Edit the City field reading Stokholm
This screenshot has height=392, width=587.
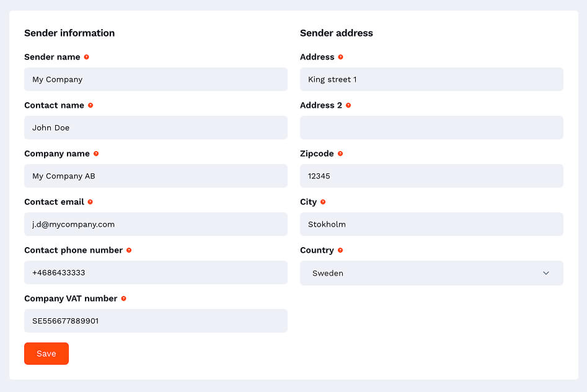431,224
